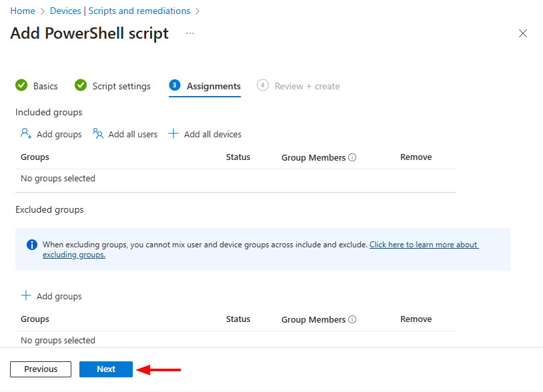Open the excluding groups learn more link
The image size is (543, 392).
click(x=424, y=245)
